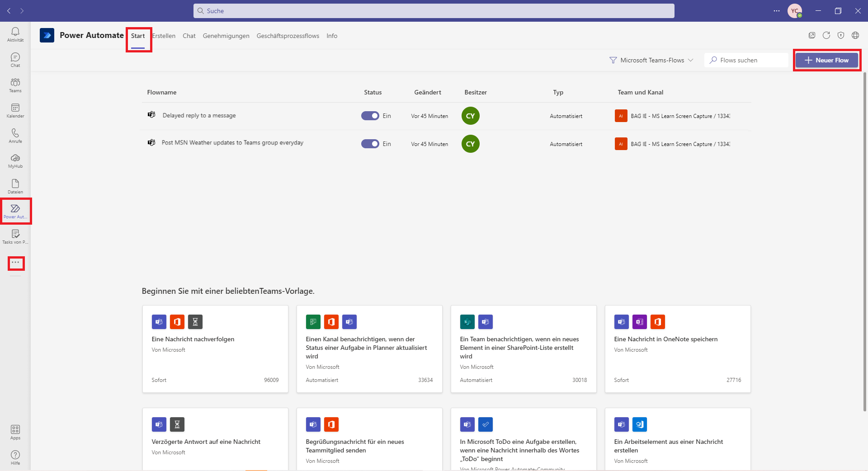Click team name in Delayed reply row
Viewport: 868px width, 471px height.
[680, 116]
